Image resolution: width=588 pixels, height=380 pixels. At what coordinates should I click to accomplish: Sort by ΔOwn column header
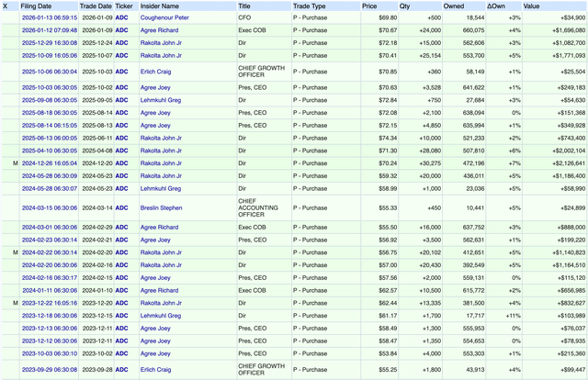(x=496, y=6)
